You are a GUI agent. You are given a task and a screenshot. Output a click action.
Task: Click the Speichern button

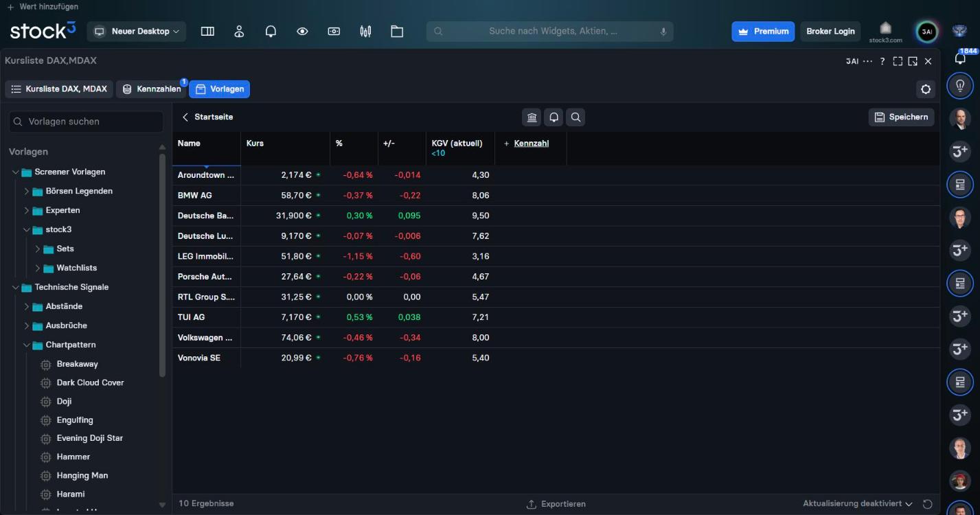[x=901, y=117]
